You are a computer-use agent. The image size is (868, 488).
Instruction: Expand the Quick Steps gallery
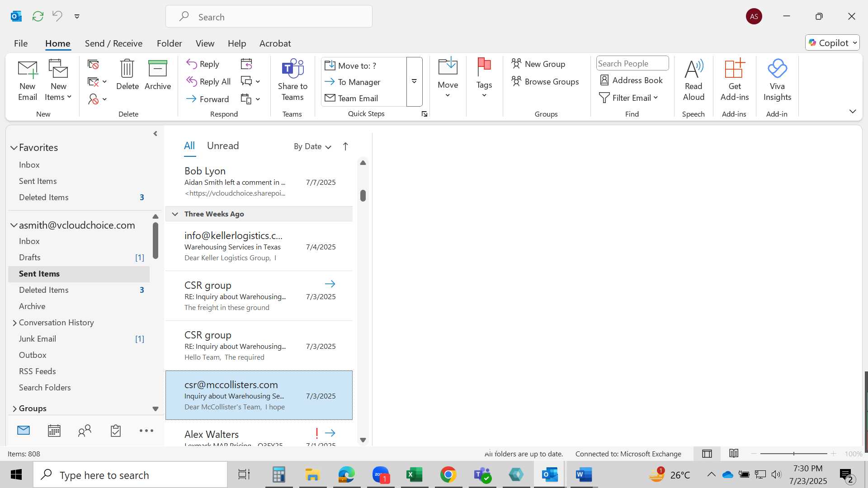pos(414,81)
